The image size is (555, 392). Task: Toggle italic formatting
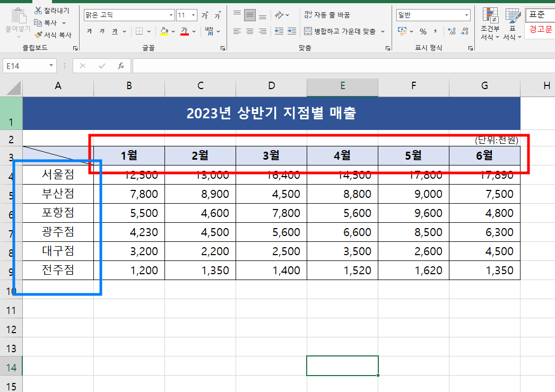tap(102, 31)
